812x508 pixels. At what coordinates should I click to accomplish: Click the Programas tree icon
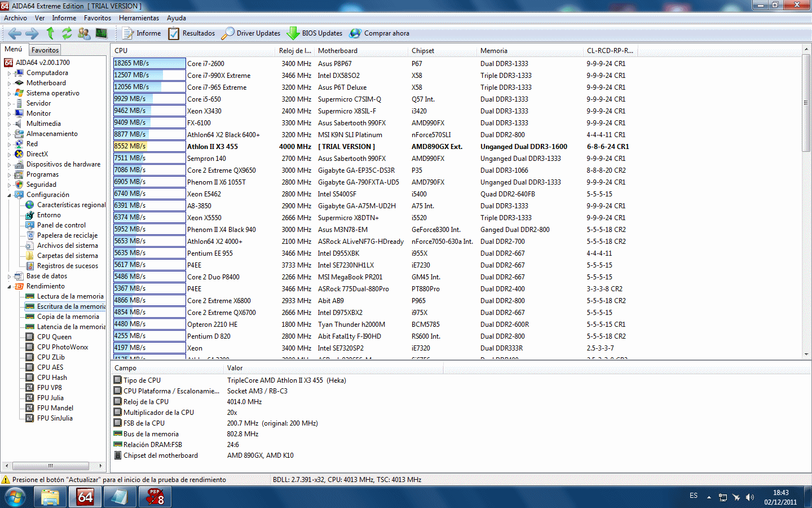tap(19, 174)
